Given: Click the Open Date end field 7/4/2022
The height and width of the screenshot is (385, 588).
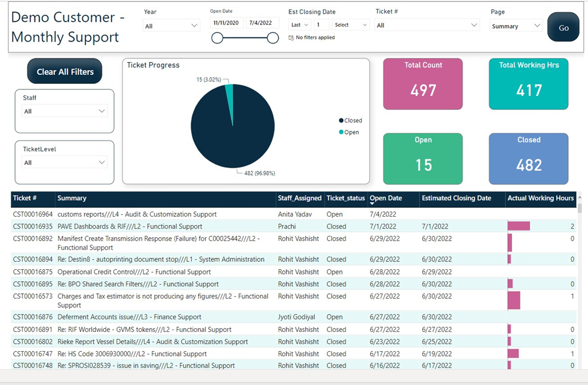Looking at the screenshot, I should point(263,23).
